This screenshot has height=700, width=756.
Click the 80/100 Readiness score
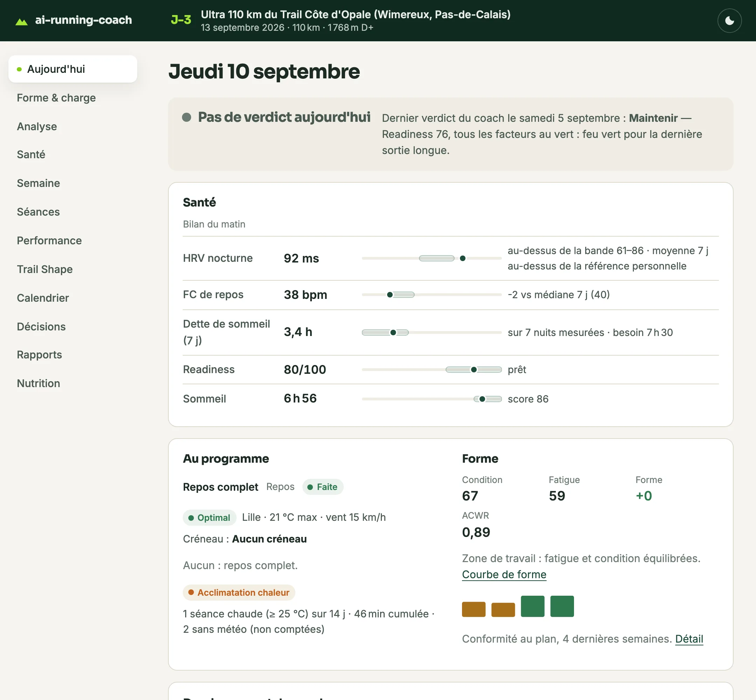pyautogui.click(x=305, y=369)
